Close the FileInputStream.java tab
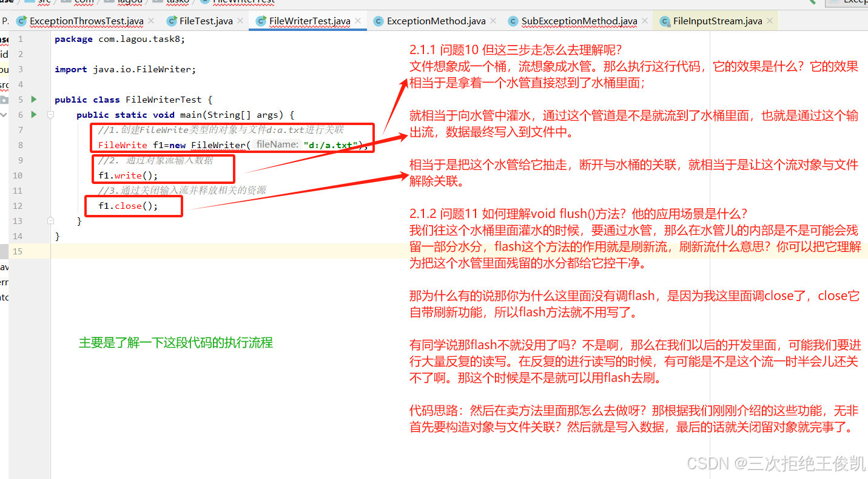The image size is (868, 479). 769,20
